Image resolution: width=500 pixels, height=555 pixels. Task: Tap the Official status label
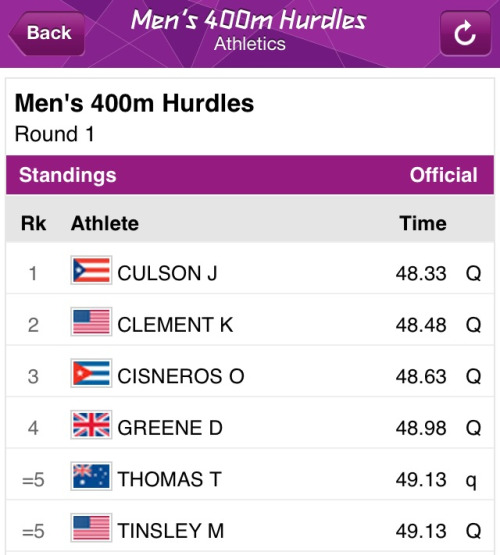tap(443, 175)
